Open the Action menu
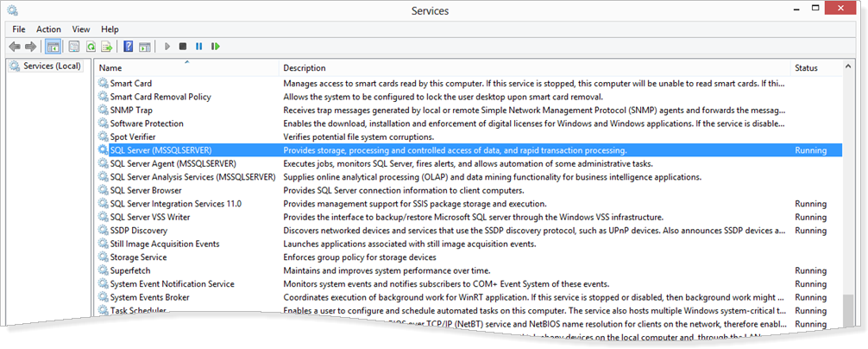Viewport: 868px width, 349px height. pyautogui.click(x=48, y=29)
